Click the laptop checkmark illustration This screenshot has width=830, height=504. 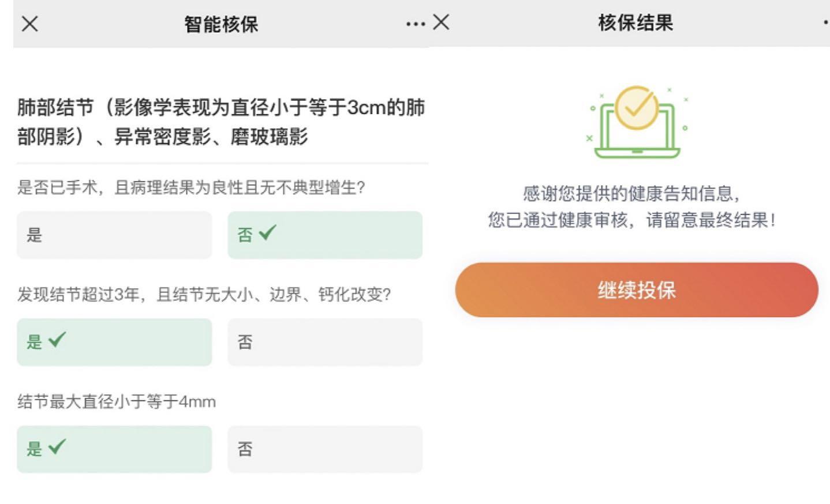coord(637,122)
